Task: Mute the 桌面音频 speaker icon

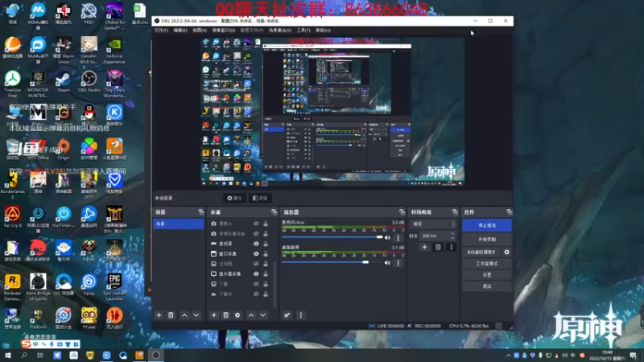Action: click(x=387, y=263)
